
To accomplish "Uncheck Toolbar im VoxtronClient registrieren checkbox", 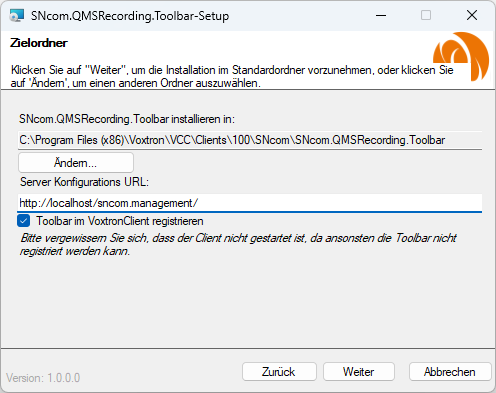I will click(24, 221).
